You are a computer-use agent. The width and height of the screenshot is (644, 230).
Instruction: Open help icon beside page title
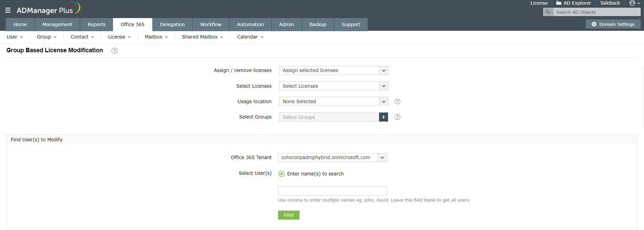coord(114,51)
